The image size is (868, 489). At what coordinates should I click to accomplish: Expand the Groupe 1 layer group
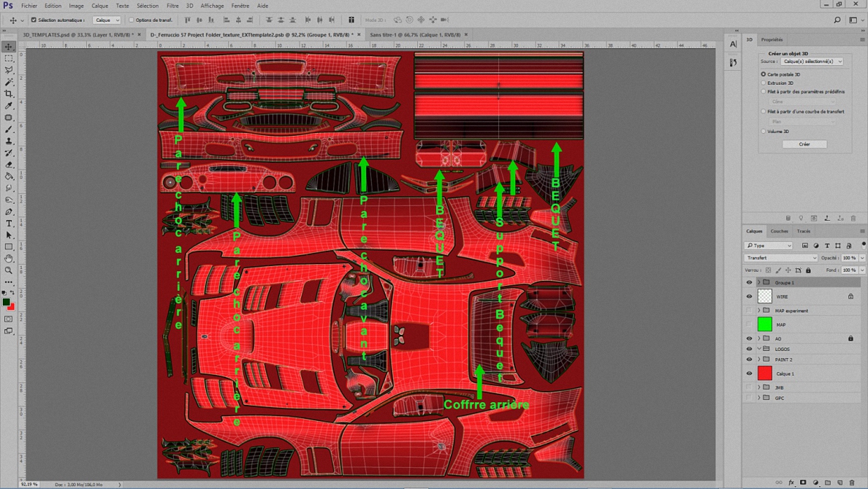pos(759,282)
